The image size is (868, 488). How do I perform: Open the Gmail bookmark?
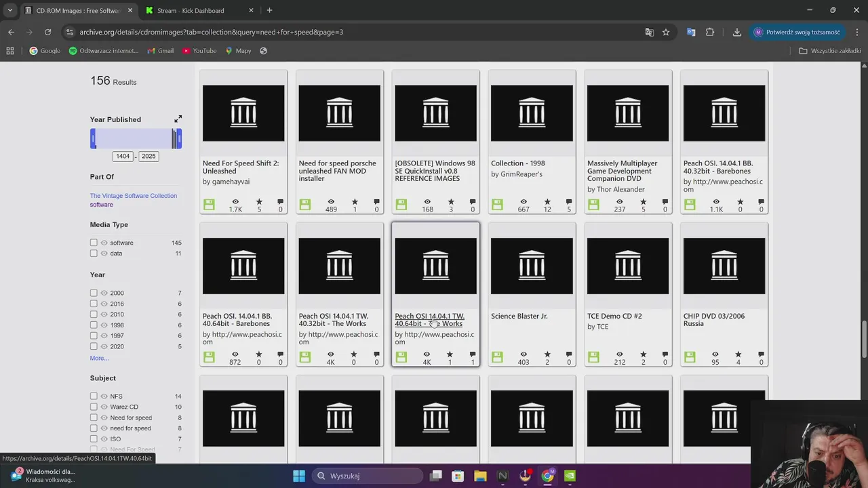pos(160,51)
